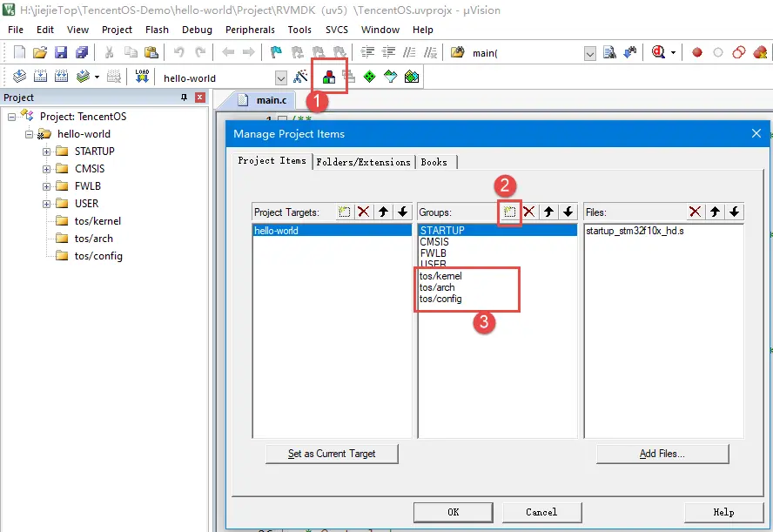Image resolution: width=773 pixels, height=532 pixels.
Task: Click the Open file folder icon
Action: point(40,52)
